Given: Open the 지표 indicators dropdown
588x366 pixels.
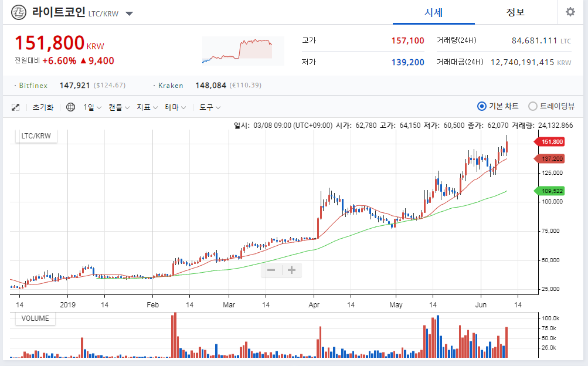Looking at the screenshot, I should click(x=147, y=107).
